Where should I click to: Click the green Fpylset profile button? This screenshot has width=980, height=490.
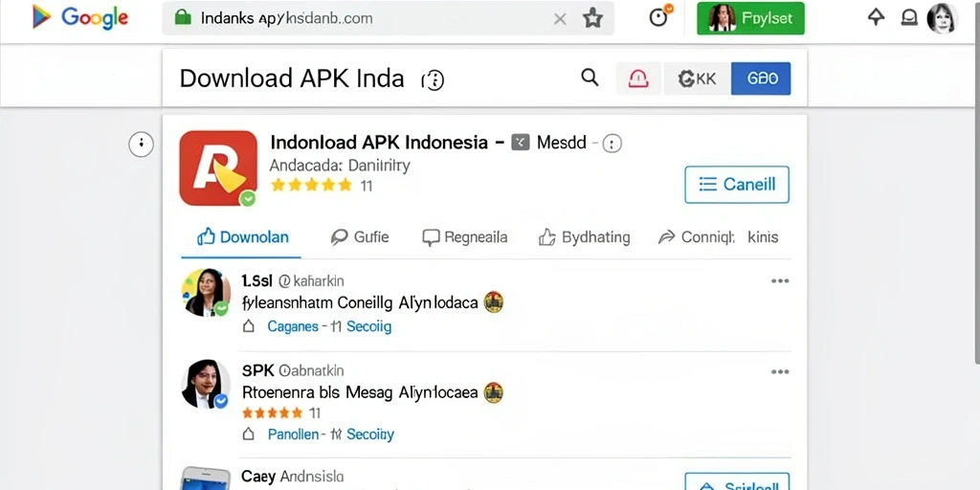tap(750, 18)
